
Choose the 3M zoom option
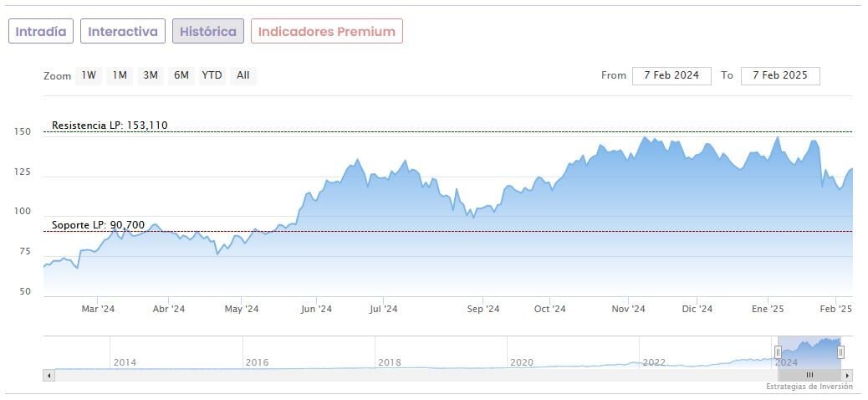pos(151,75)
